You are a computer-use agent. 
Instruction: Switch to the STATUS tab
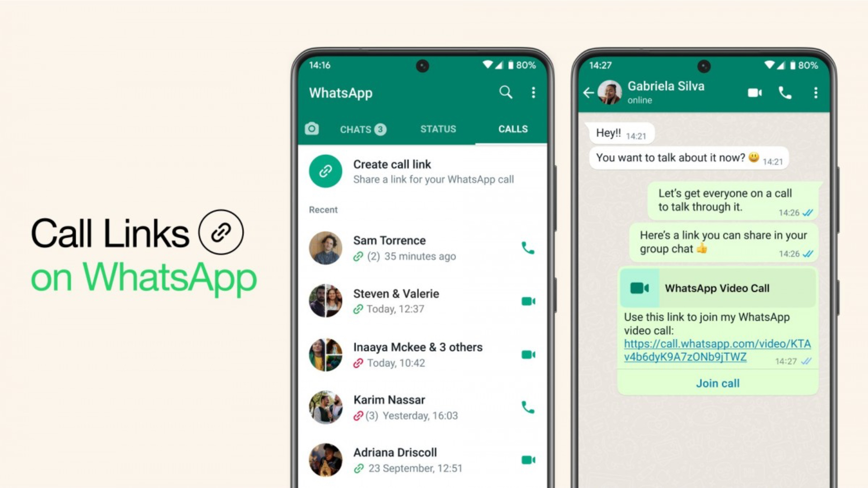(438, 128)
